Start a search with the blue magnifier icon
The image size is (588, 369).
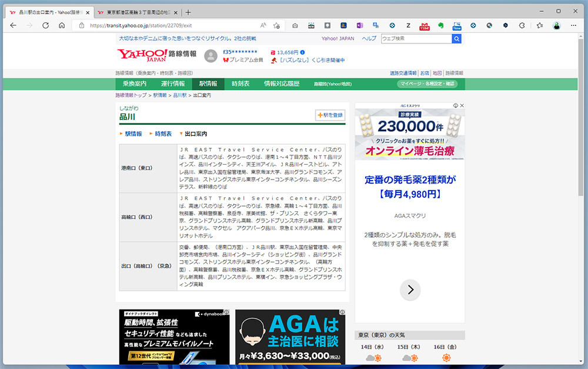tap(456, 39)
